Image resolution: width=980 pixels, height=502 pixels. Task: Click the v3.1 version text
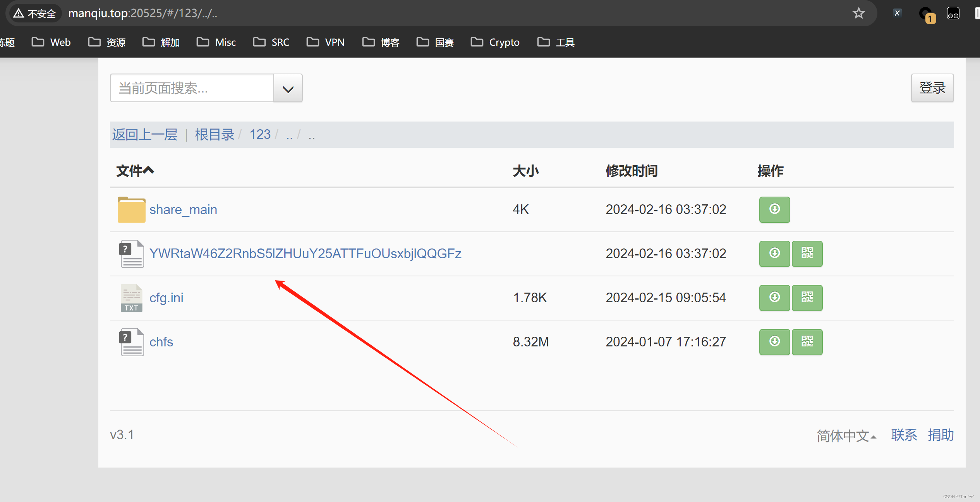[x=122, y=435]
